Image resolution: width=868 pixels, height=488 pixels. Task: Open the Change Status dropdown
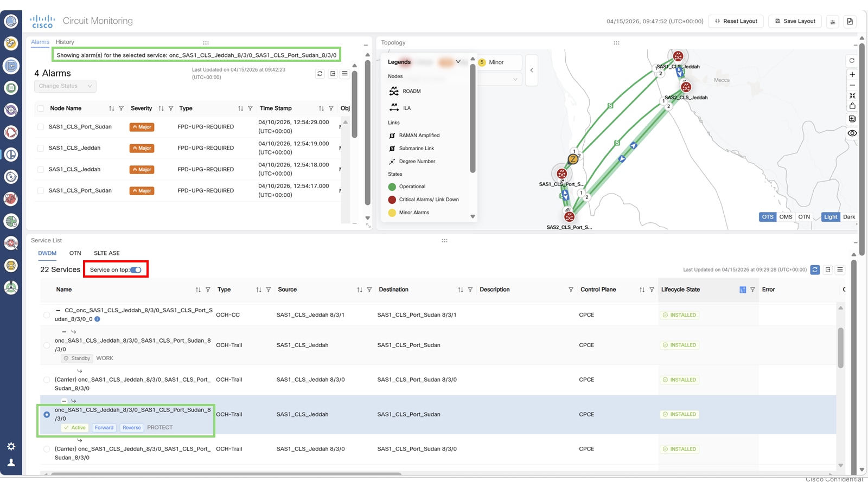[x=65, y=86]
